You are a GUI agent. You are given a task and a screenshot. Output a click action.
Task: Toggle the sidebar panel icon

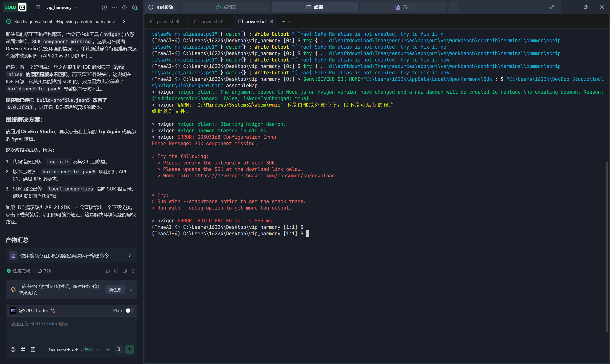[x=38, y=7]
